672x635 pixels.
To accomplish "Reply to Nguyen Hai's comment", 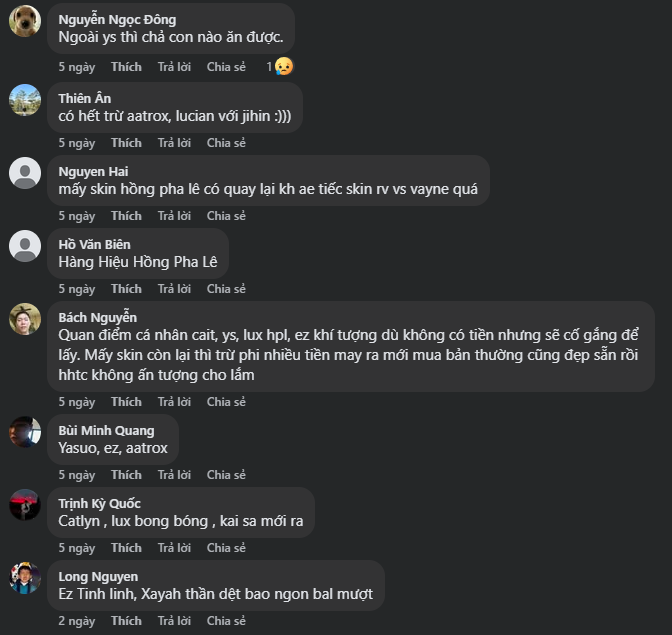I will pos(174,216).
